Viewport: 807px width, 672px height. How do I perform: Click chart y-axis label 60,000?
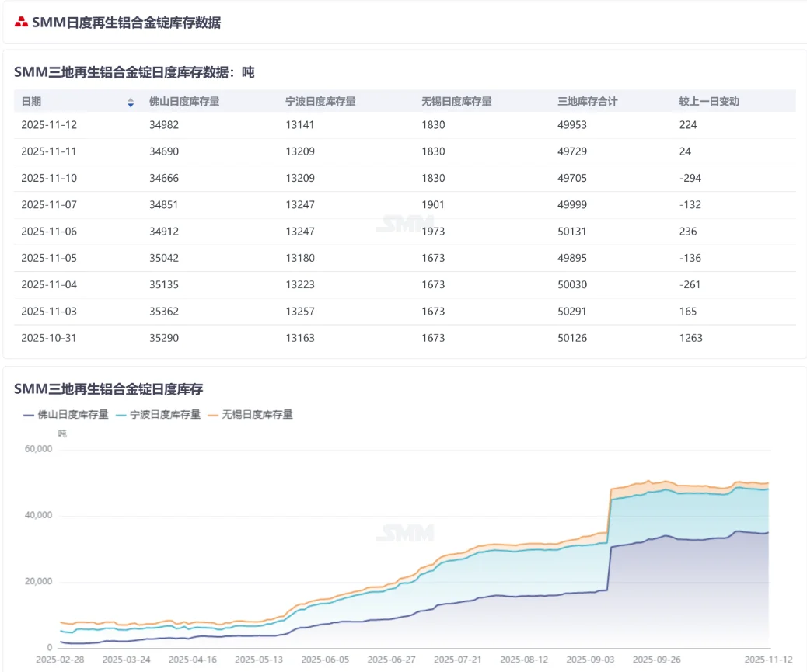coord(39,449)
